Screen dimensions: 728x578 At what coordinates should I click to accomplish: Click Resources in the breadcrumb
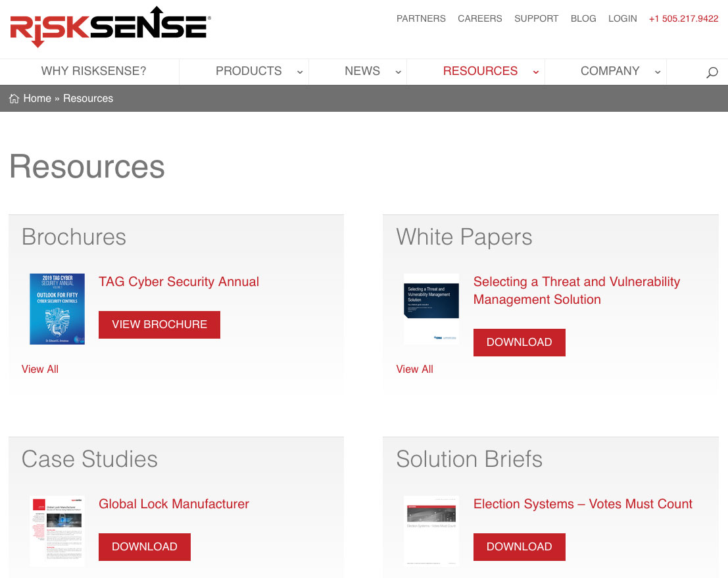(88, 99)
